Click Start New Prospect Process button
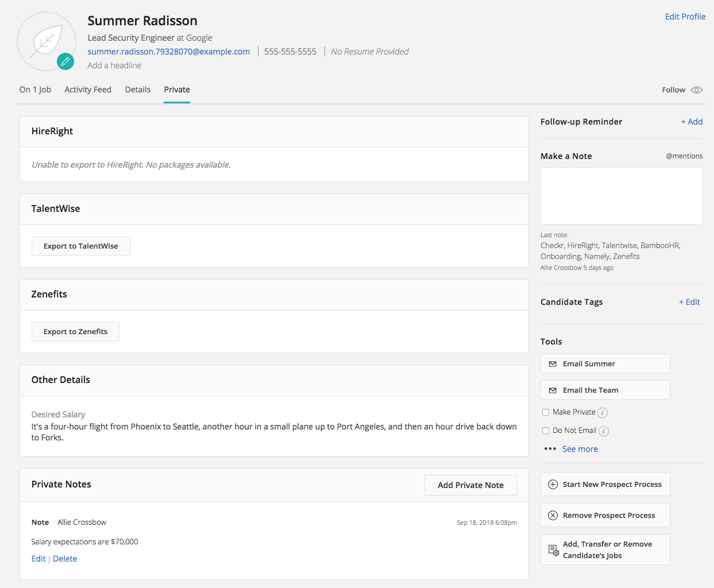Screen dimensions: 714x588 (x=605, y=485)
